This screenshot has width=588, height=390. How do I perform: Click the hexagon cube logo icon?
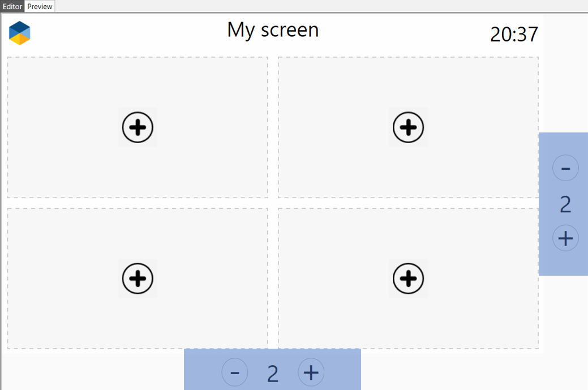pos(19,33)
